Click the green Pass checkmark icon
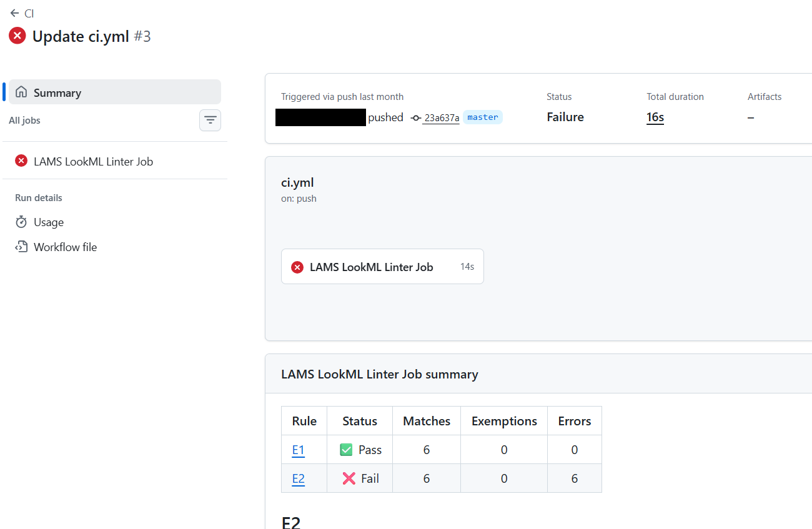This screenshot has width=812, height=529. coord(346,450)
